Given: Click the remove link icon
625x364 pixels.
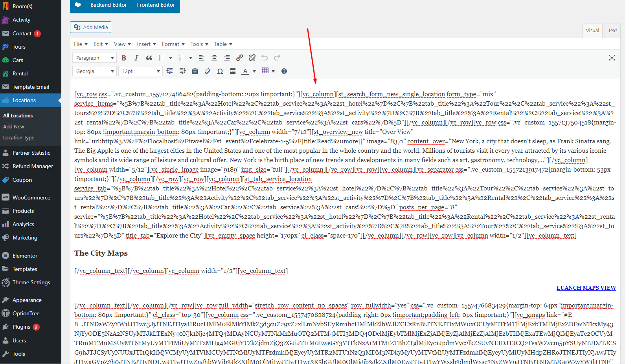Looking at the screenshot, I should click(x=252, y=58).
